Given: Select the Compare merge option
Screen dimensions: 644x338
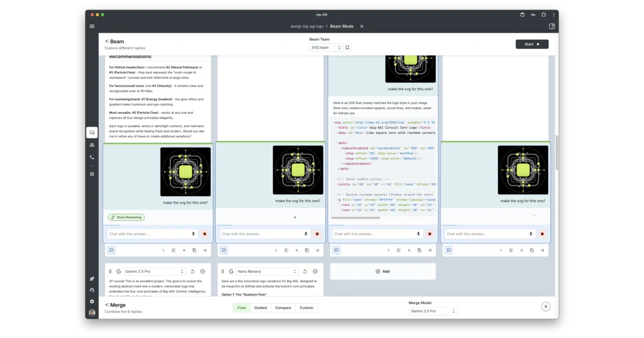Looking at the screenshot, I should 283,308.
